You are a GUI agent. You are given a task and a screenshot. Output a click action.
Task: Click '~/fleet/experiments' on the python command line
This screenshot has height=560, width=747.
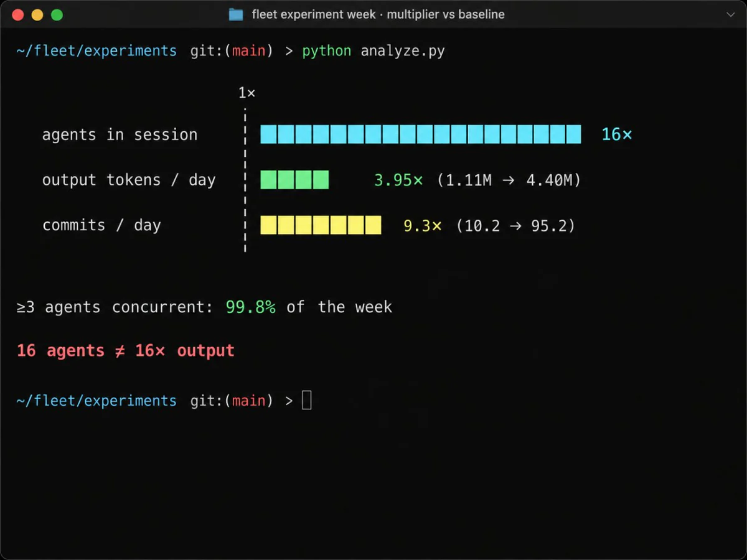click(x=96, y=51)
